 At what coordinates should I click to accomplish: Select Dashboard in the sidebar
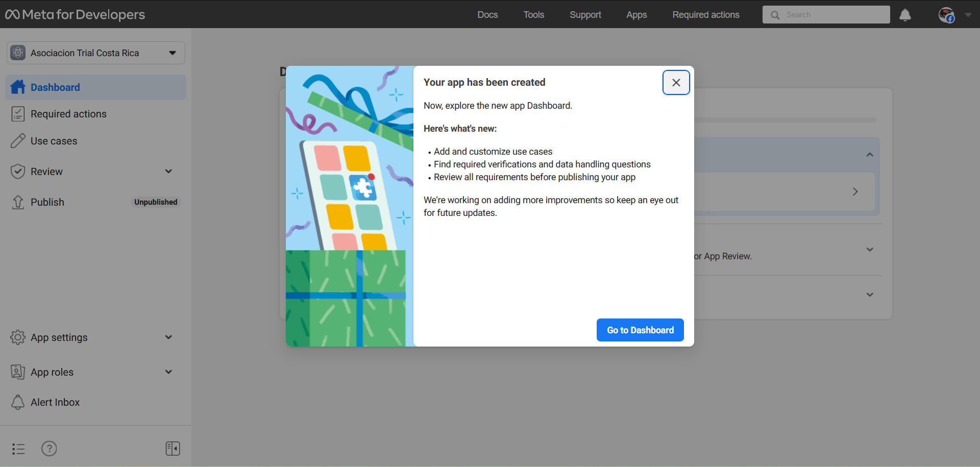click(95, 87)
